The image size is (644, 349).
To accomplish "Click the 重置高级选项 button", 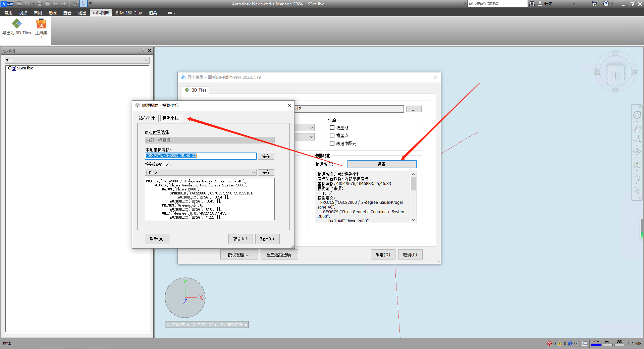I will (x=279, y=255).
